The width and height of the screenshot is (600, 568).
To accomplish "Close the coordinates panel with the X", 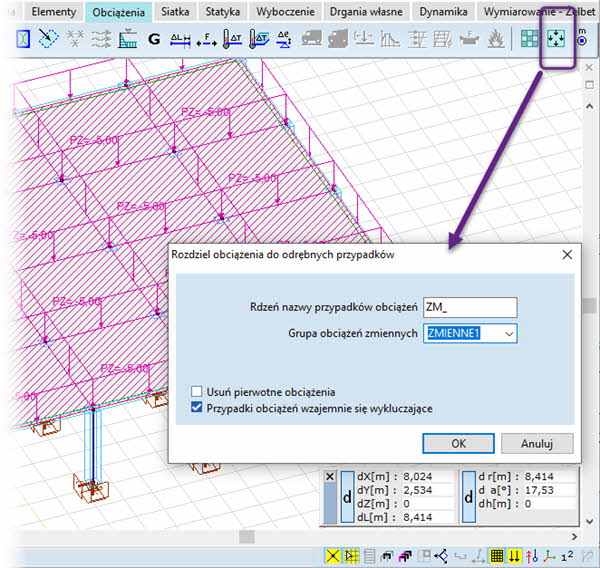I will click(x=329, y=477).
